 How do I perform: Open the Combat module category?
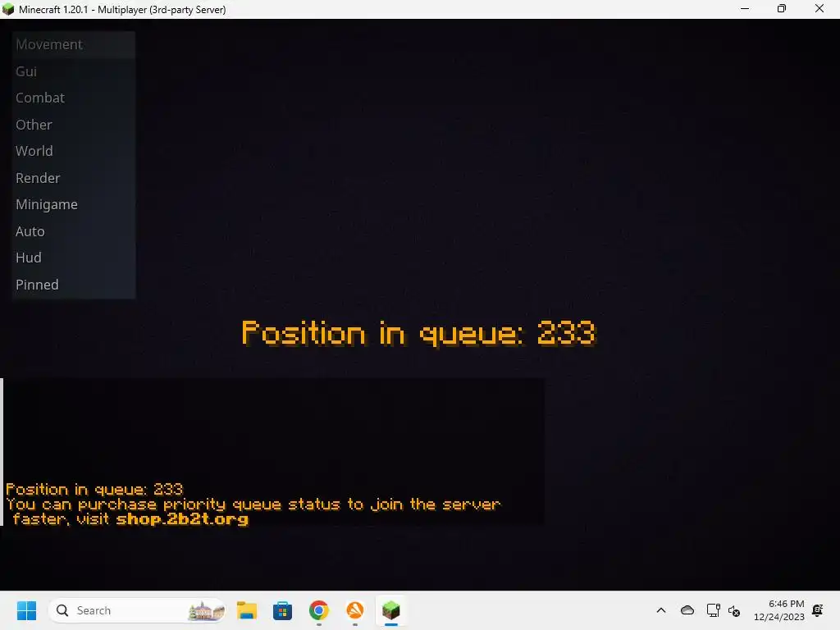[x=73, y=98]
